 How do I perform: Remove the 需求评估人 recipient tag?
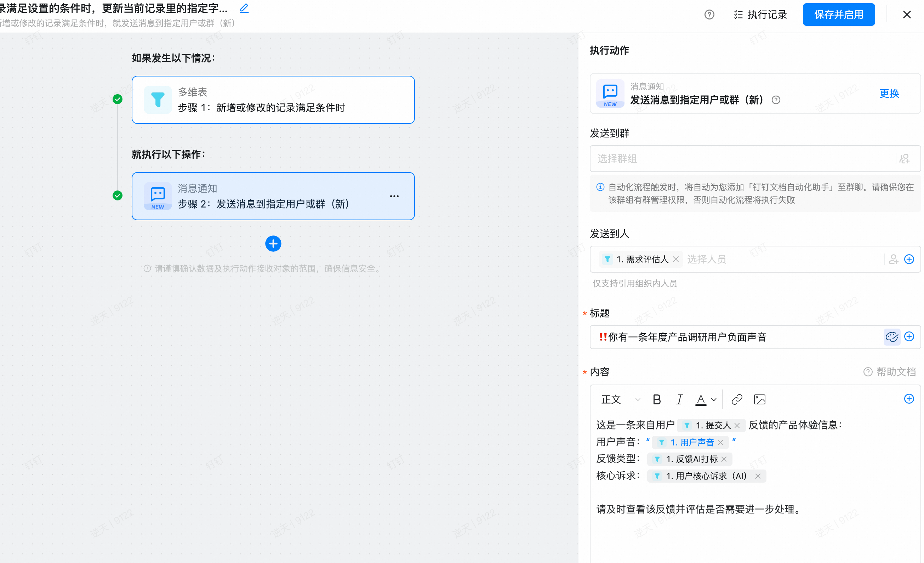[x=676, y=259]
